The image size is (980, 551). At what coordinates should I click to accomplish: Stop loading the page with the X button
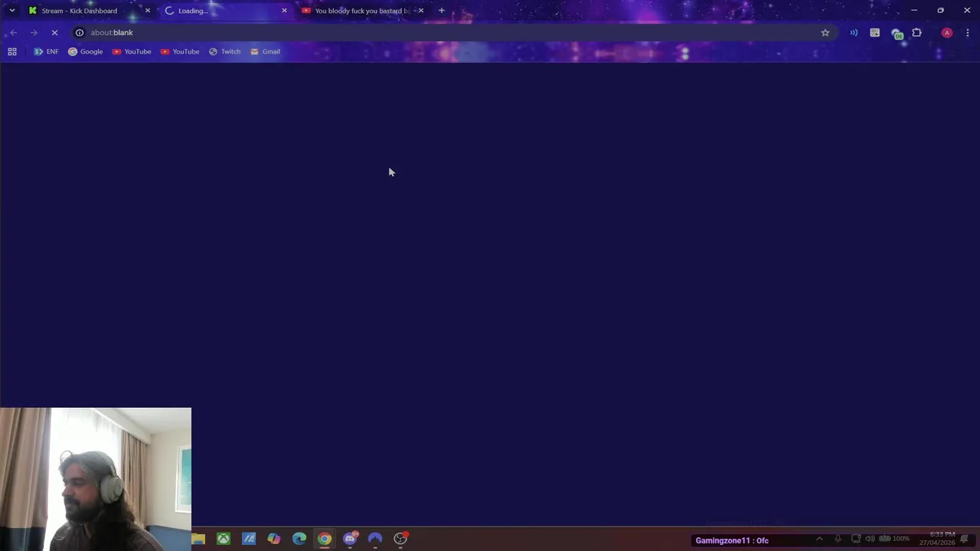(54, 33)
